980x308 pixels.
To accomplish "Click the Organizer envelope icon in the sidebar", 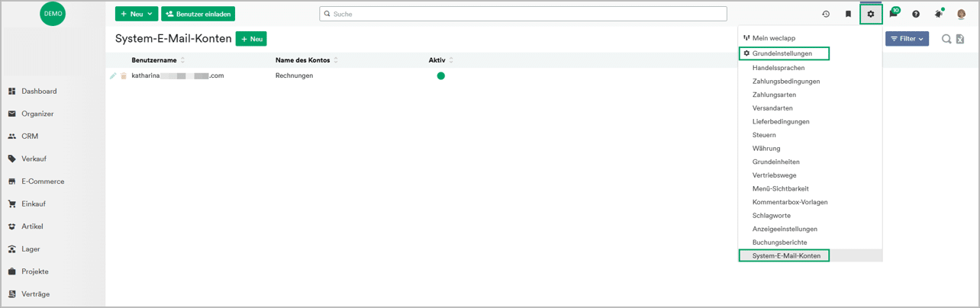I will click(x=12, y=114).
